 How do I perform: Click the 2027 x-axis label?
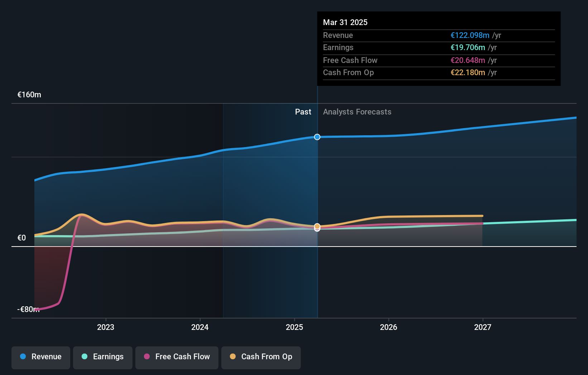click(x=483, y=327)
